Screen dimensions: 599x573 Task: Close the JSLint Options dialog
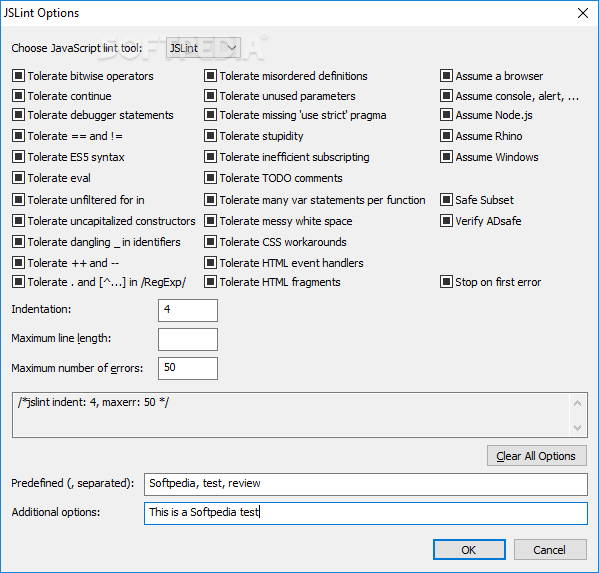coord(583,13)
